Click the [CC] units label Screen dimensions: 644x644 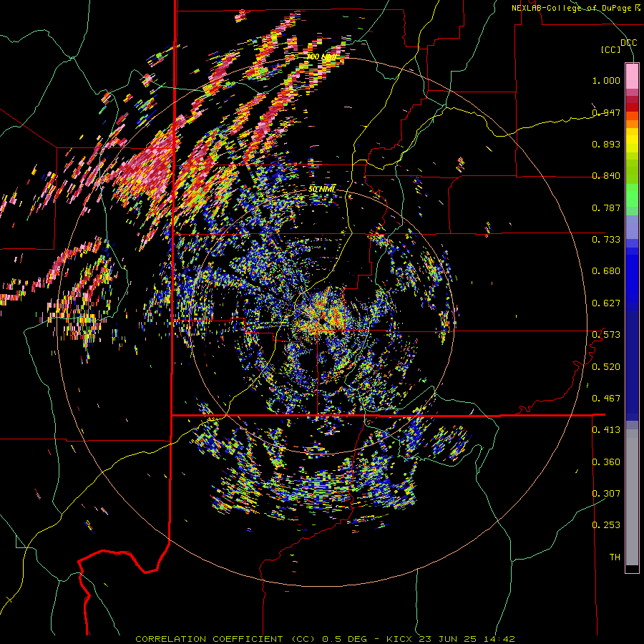[x=610, y=49]
